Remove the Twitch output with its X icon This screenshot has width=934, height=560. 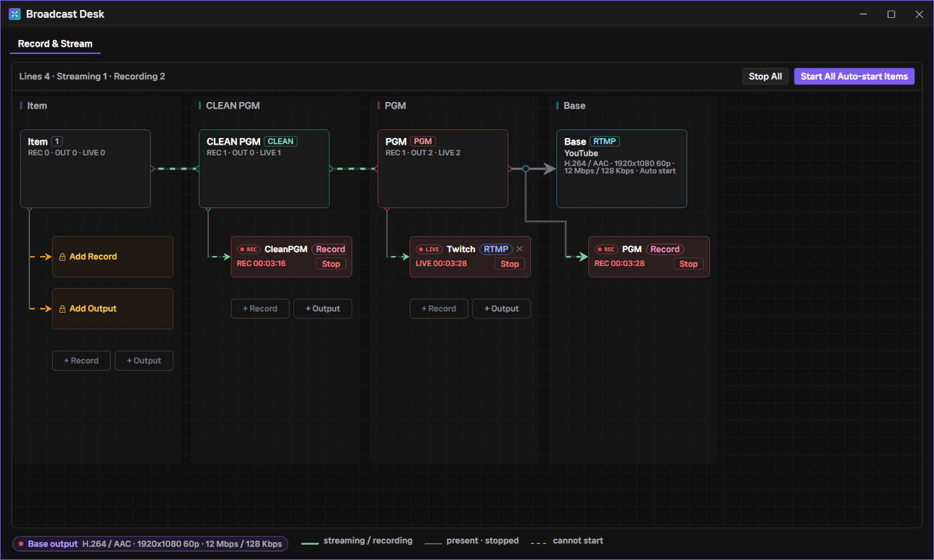pos(520,249)
